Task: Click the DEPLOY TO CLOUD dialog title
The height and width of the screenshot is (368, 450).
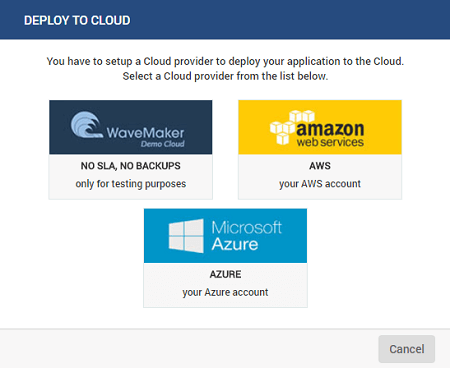Action: tap(77, 20)
